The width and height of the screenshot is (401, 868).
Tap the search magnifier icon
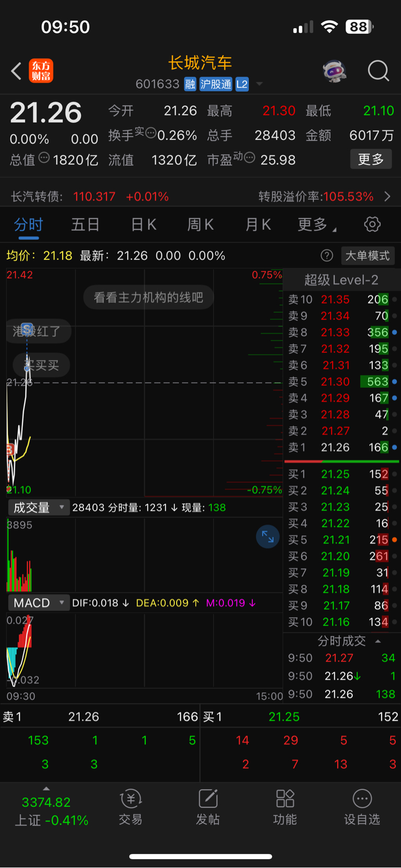(379, 71)
